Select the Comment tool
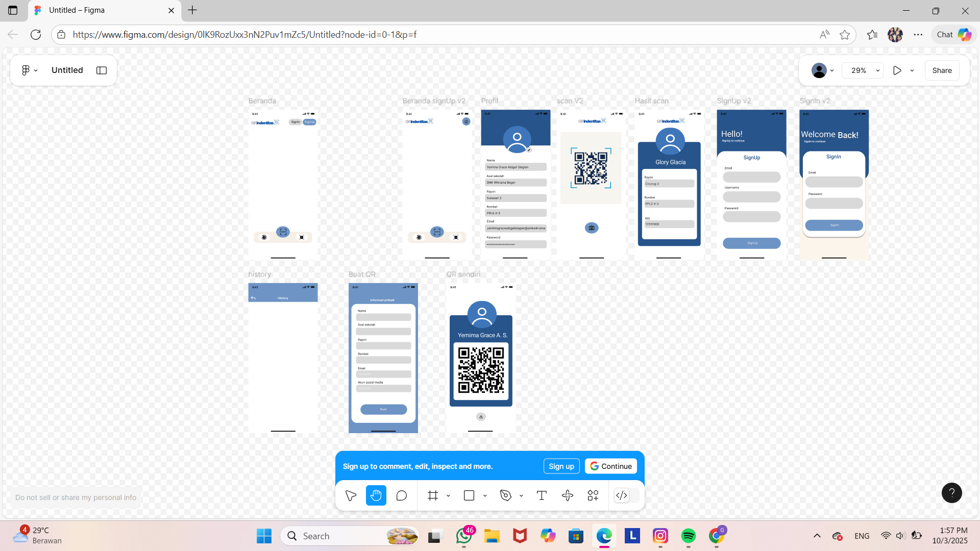Image resolution: width=980 pixels, height=551 pixels. tap(402, 495)
